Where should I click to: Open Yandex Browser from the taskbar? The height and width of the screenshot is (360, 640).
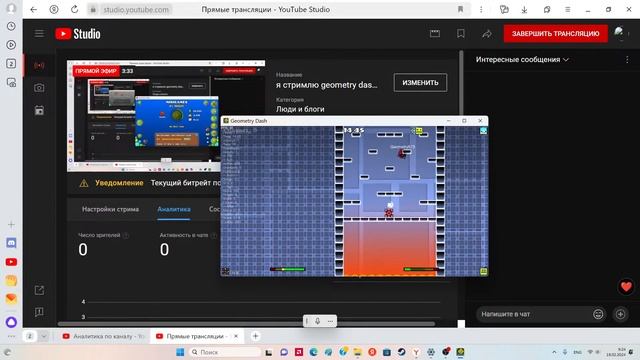[416, 352]
